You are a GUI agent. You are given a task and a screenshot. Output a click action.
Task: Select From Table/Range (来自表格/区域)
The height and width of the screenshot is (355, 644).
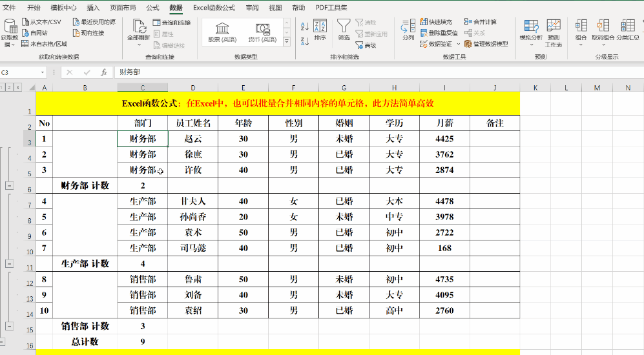point(44,44)
